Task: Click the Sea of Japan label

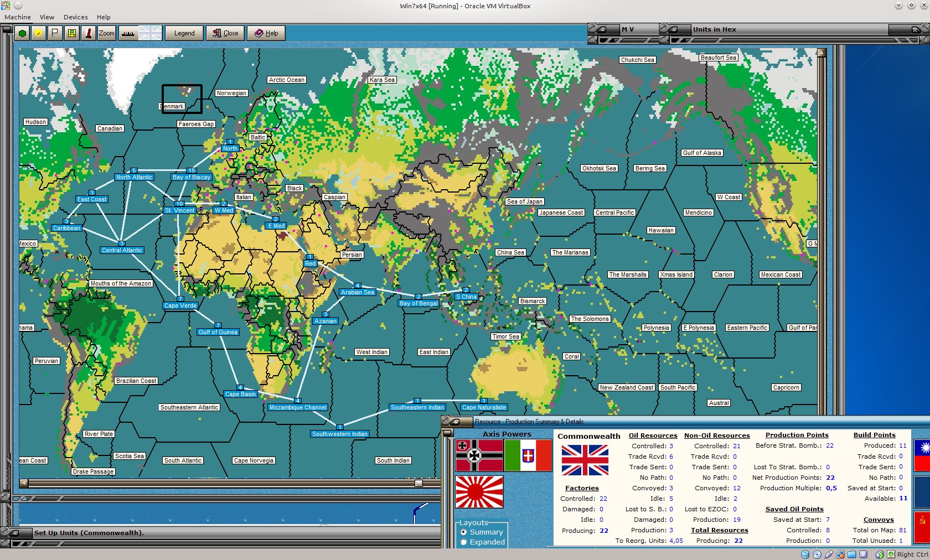Action: [x=525, y=201]
